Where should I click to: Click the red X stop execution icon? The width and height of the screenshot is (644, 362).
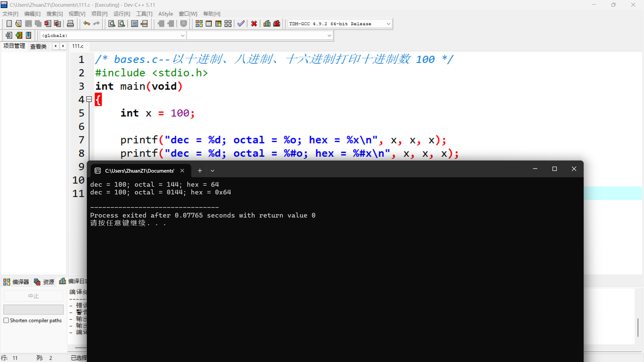254,23
